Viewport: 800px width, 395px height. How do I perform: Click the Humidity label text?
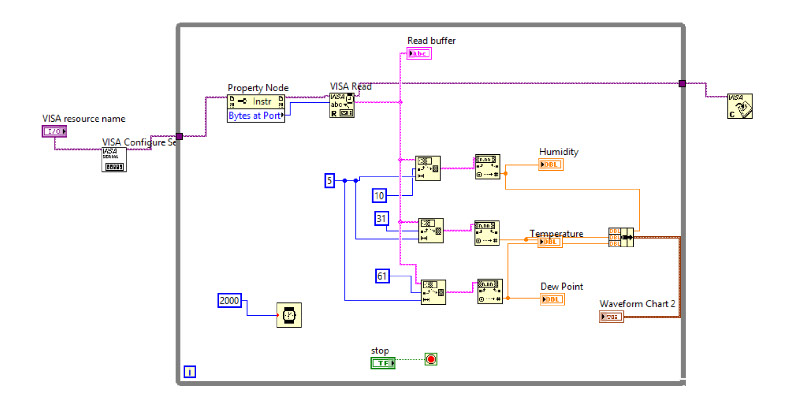click(x=559, y=152)
